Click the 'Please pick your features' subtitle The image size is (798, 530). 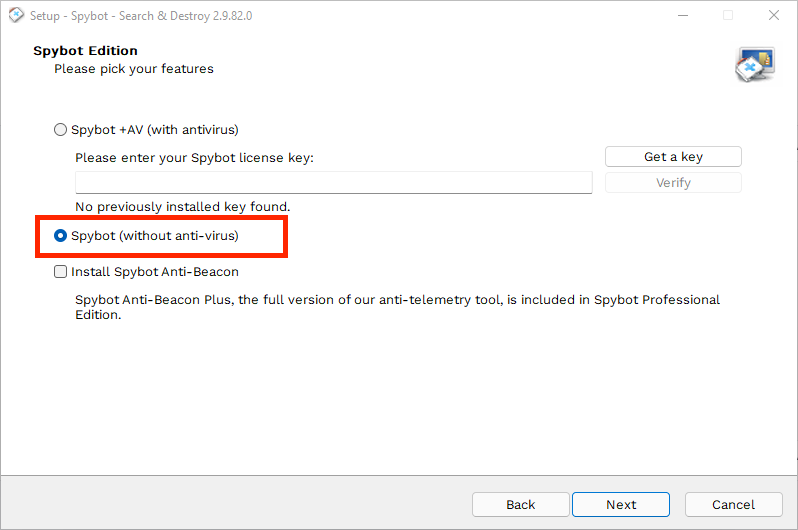(134, 69)
